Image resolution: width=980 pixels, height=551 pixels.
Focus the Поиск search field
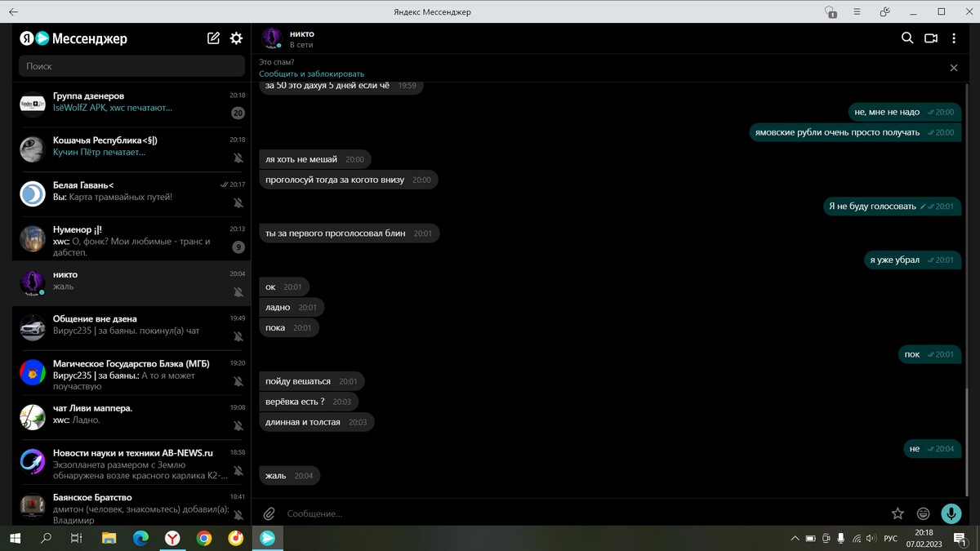tap(131, 66)
